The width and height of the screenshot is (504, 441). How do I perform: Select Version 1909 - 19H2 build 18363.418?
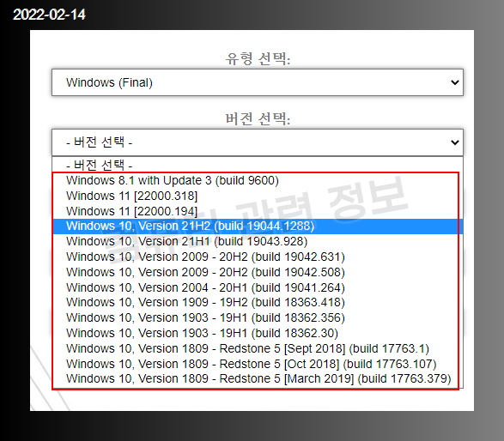point(257,303)
